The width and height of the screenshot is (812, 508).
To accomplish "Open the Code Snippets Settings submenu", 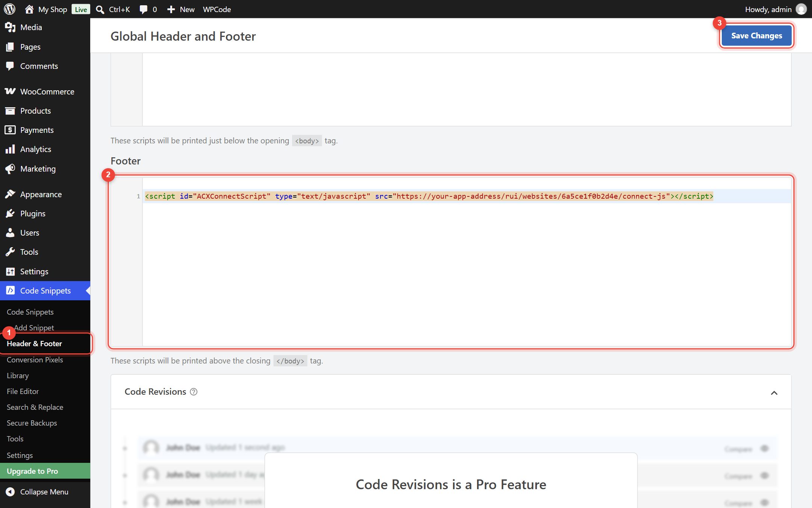I will tap(20, 455).
